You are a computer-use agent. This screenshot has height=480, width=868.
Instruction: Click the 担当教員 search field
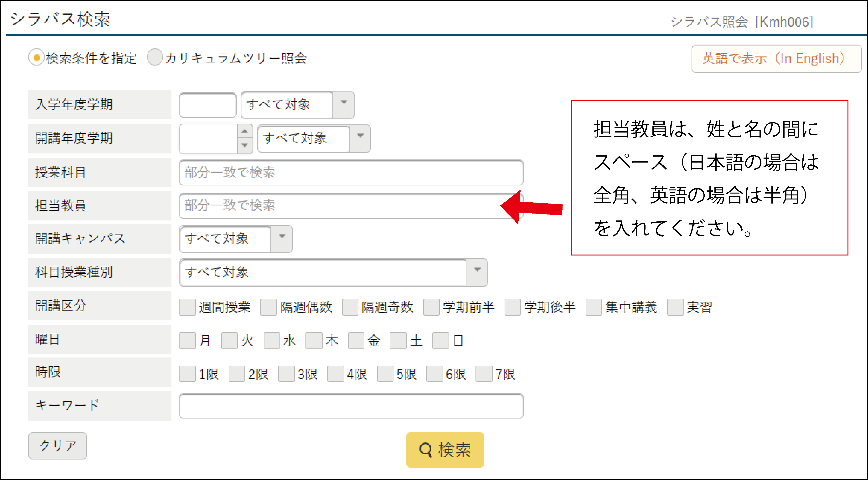[351, 206]
